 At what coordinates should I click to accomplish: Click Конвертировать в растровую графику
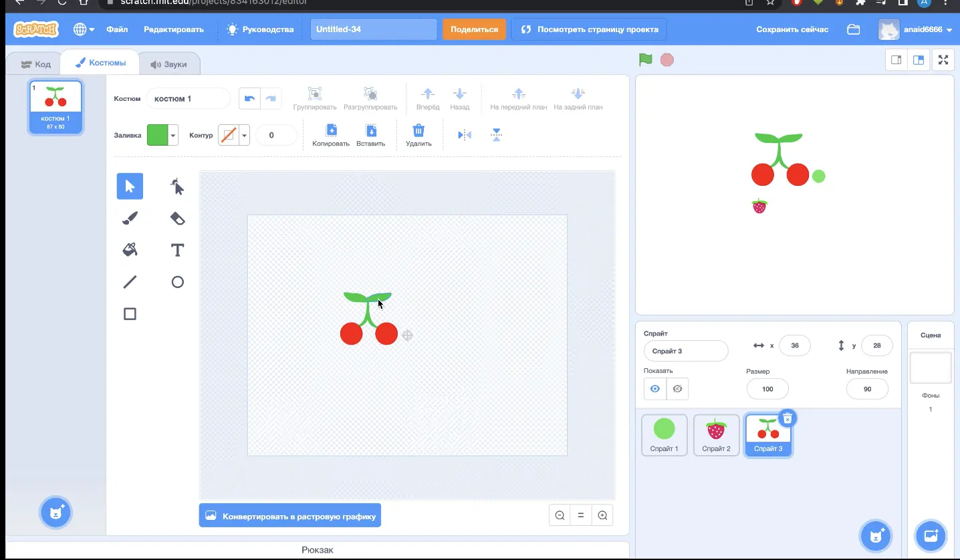pos(290,516)
